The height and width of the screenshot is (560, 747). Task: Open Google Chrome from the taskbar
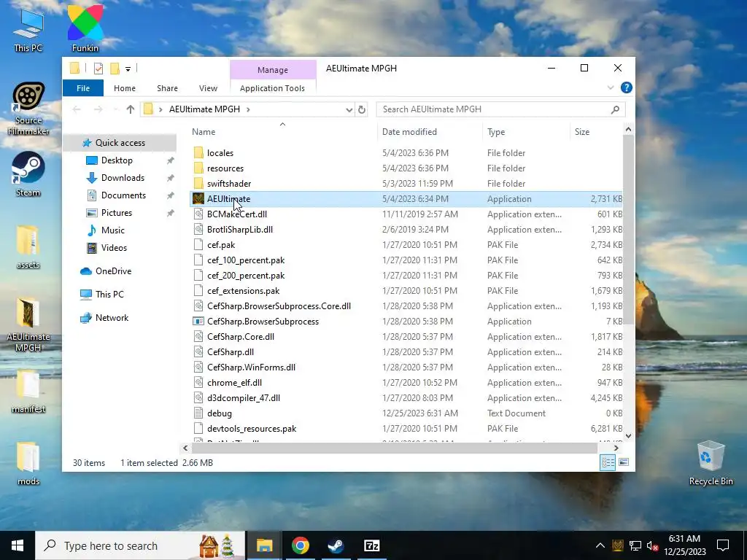pyautogui.click(x=300, y=545)
